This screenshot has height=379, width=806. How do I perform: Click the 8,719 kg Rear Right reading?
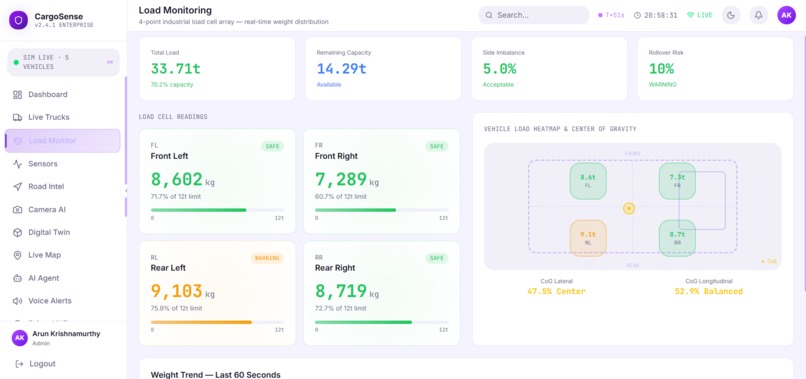point(346,292)
